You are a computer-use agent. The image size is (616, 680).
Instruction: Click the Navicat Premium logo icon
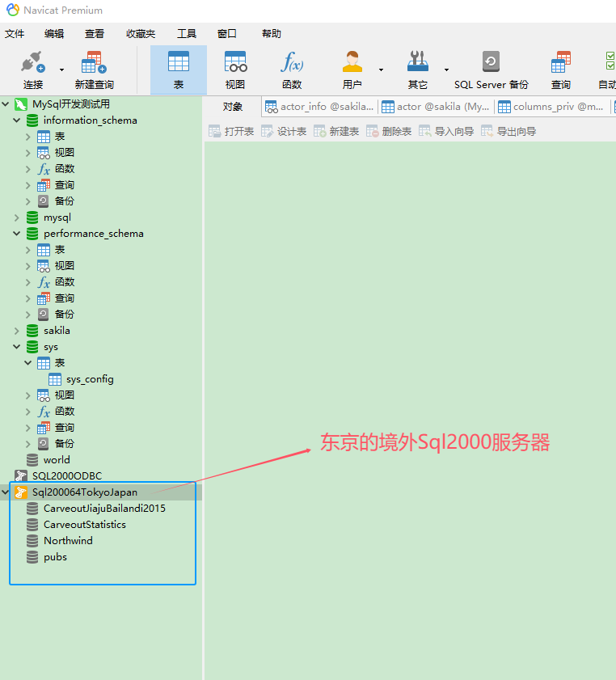13,10
